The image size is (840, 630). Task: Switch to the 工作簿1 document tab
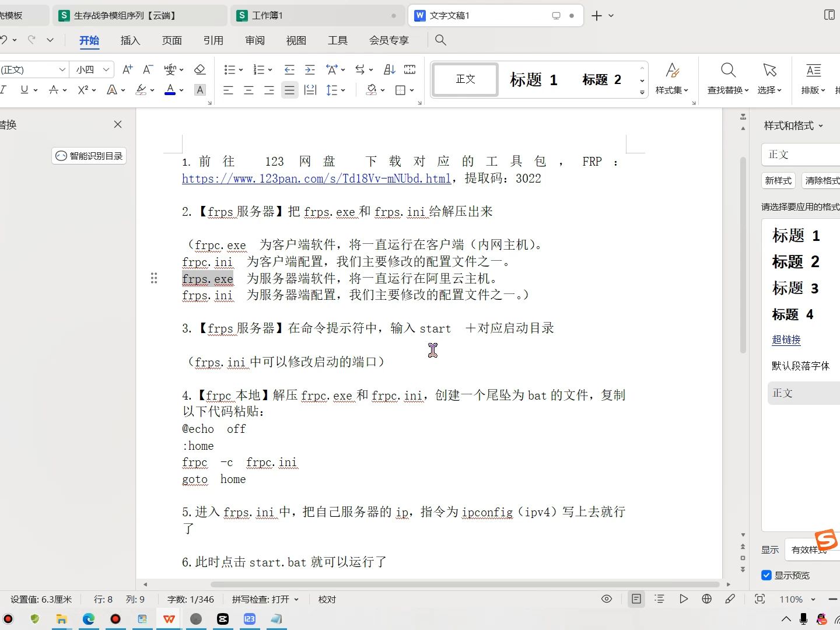click(318, 15)
